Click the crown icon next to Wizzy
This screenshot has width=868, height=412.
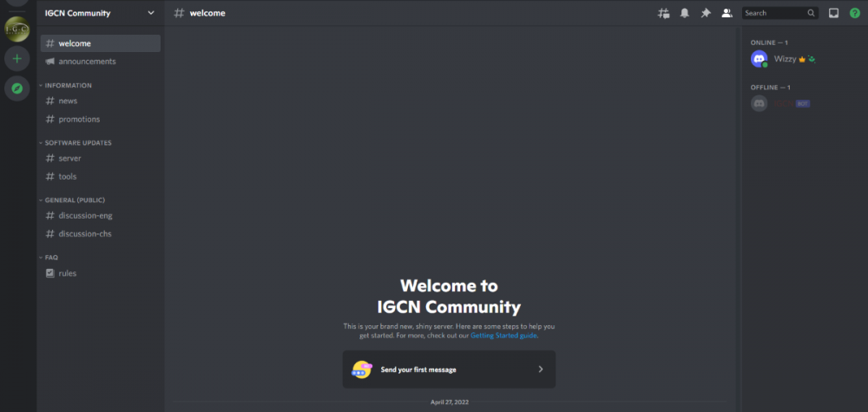[801, 59]
